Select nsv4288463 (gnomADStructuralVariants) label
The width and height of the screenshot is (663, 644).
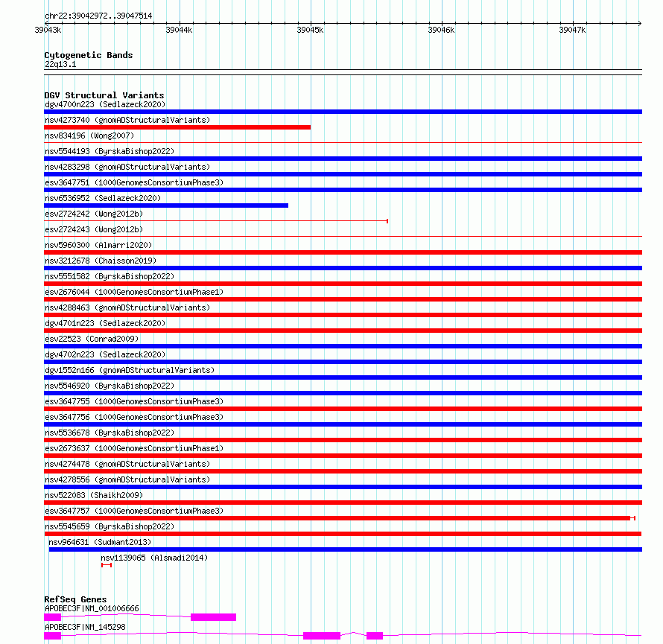pyautogui.click(x=127, y=307)
